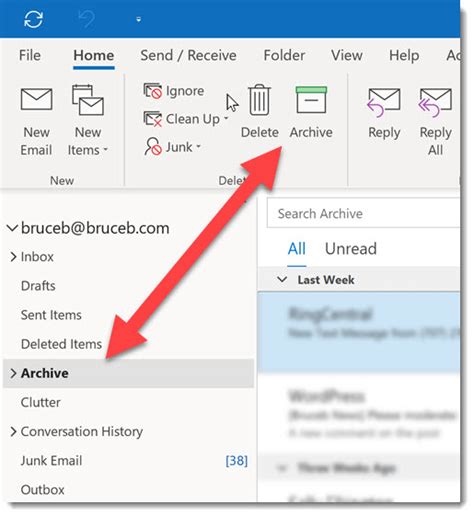Expand the Inbox folder chevron
This screenshot has width=474, height=516.
click(x=13, y=257)
